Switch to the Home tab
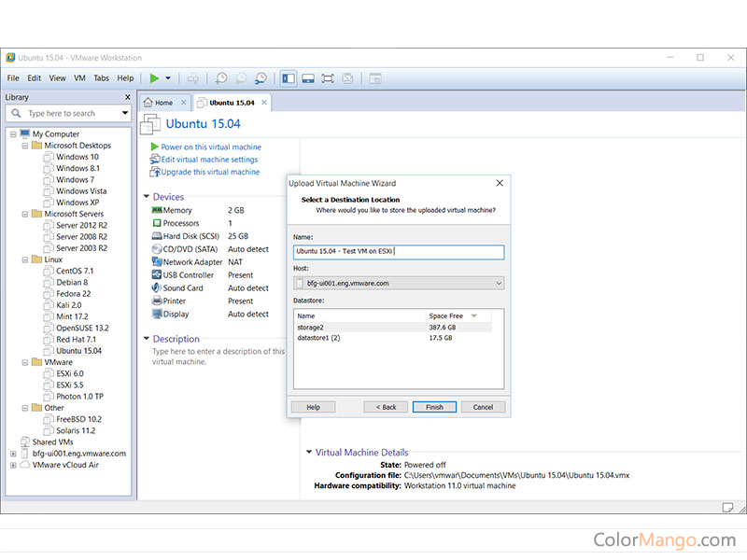The image size is (747, 560). 159,103
